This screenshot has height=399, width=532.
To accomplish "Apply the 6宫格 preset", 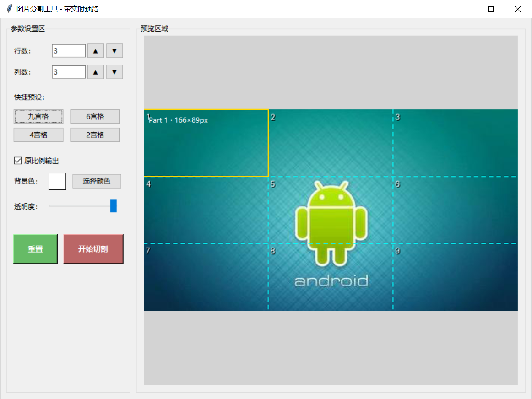I will point(95,116).
